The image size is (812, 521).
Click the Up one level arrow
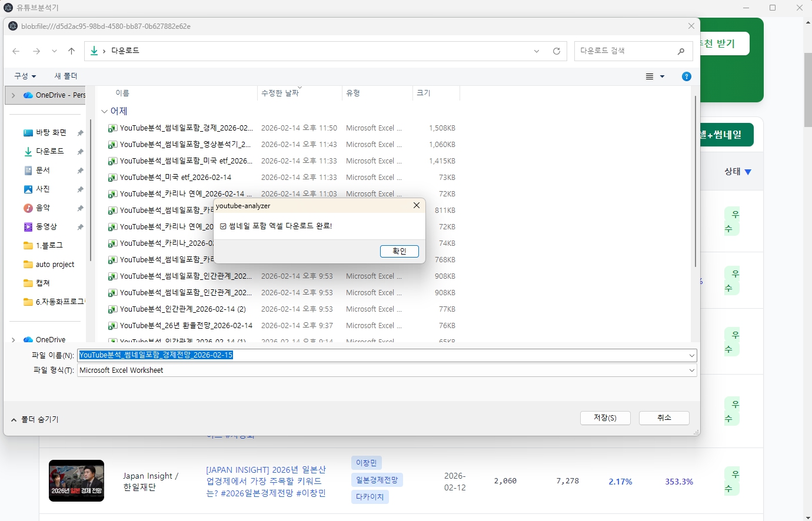pyautogui.click(x=72, y=51)
